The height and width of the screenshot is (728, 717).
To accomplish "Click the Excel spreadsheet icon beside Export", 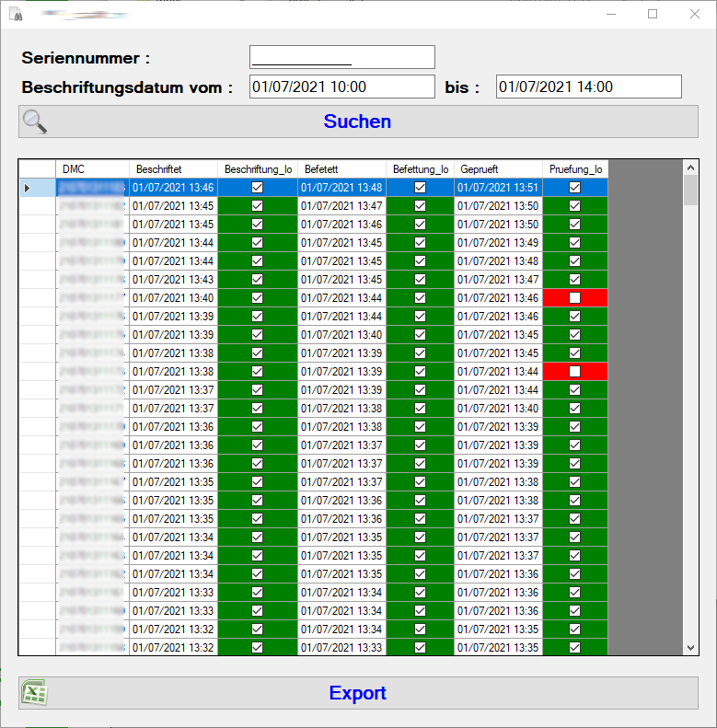I will 35,692.
